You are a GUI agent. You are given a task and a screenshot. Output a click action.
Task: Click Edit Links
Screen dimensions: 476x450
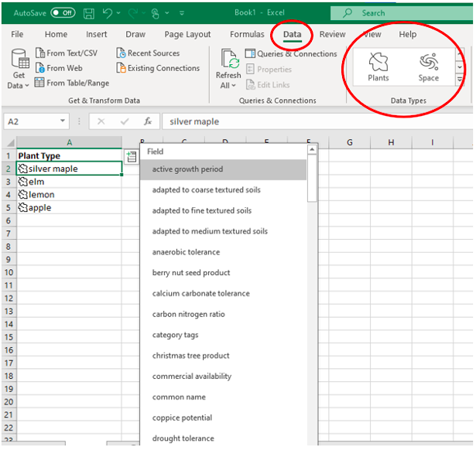click(x=268, y=85)
